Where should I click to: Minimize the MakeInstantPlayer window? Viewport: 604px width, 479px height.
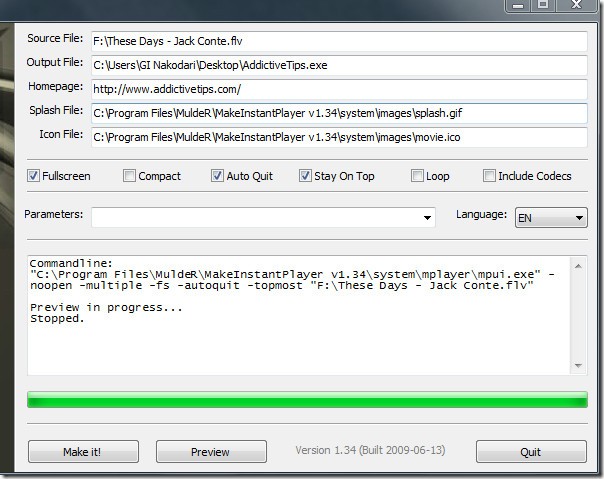(x=518, y=5)
